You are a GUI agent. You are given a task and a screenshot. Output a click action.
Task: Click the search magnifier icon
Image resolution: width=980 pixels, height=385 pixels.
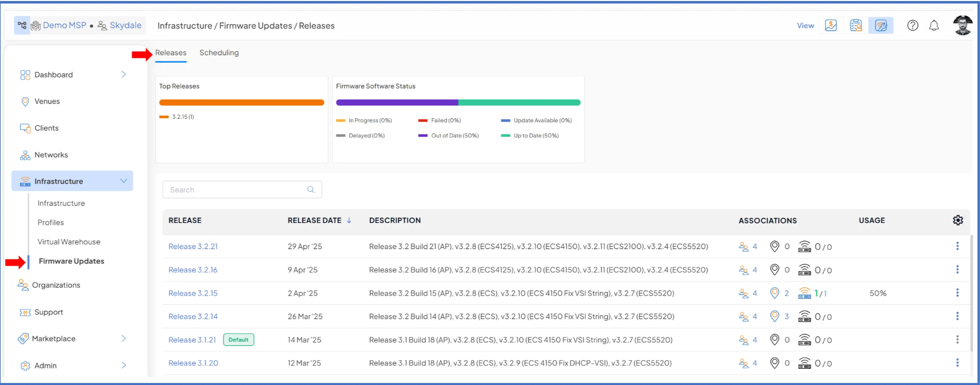311,190
